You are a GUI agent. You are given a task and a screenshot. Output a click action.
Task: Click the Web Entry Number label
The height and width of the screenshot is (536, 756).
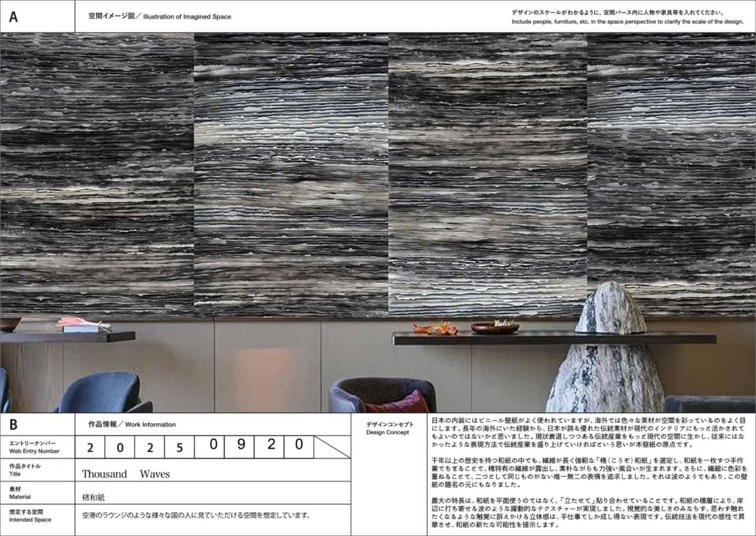[34, 447]
